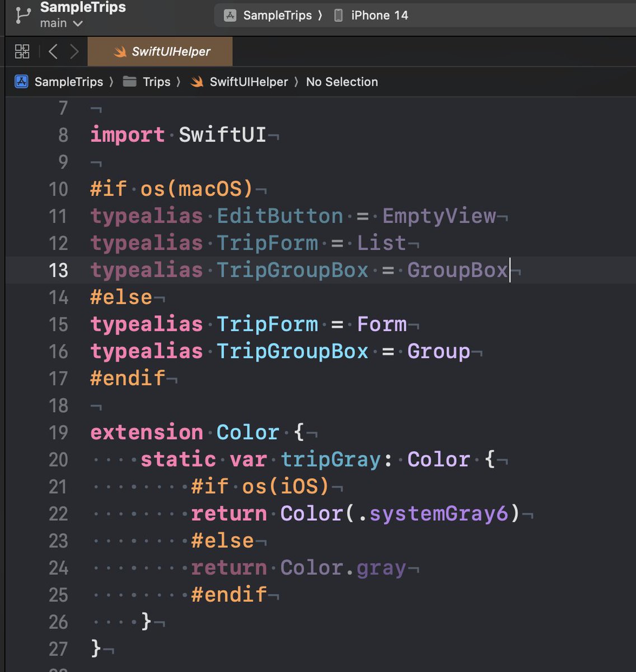Click Color.gray on line 24

(x=343, y=568)
